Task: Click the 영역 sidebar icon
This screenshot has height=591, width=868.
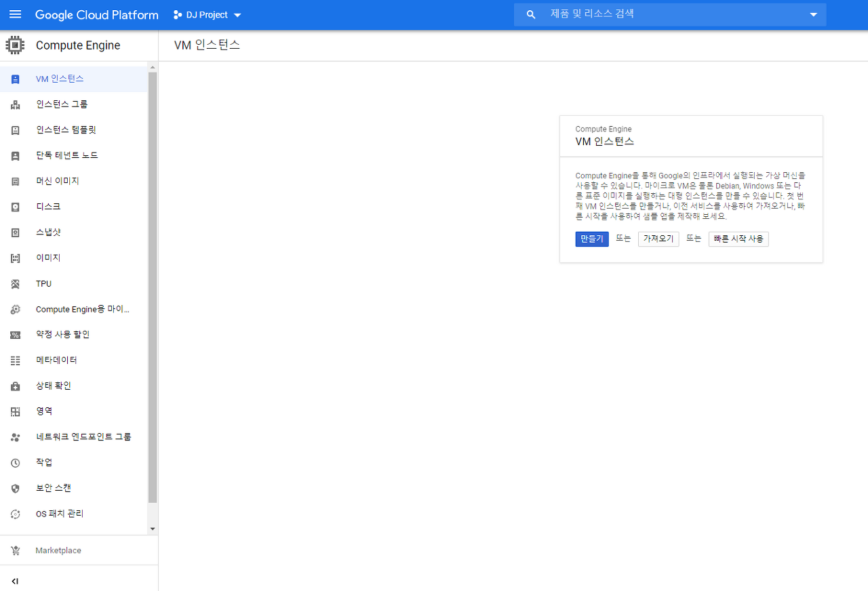Action: tap(16, 411)
